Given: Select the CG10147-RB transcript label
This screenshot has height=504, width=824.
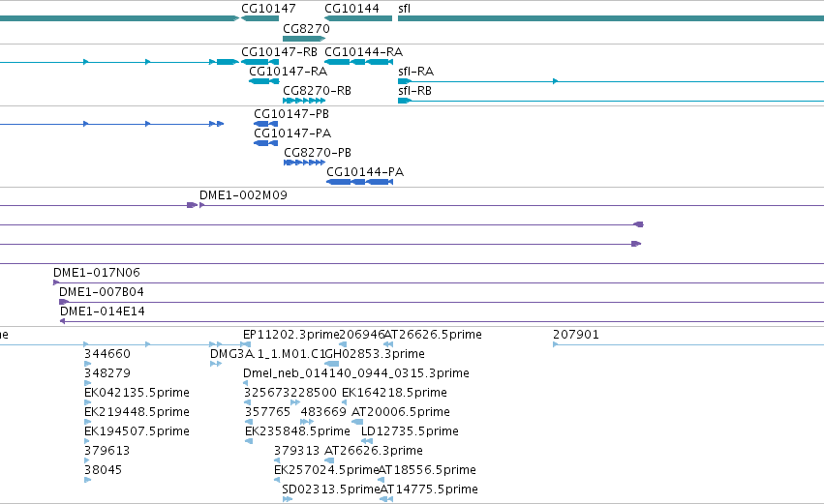Looking at the screenshot, I should click(x=279, y=52).
